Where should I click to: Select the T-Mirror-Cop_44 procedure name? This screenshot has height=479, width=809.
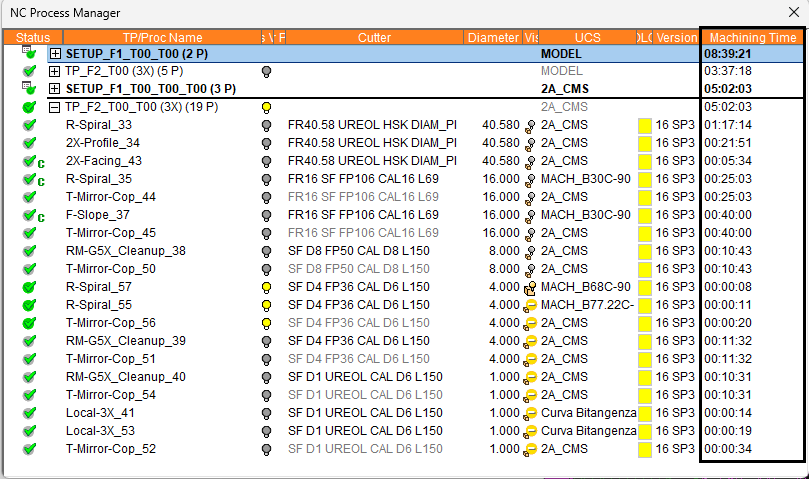pyautogui.click(x=110, y=197)
